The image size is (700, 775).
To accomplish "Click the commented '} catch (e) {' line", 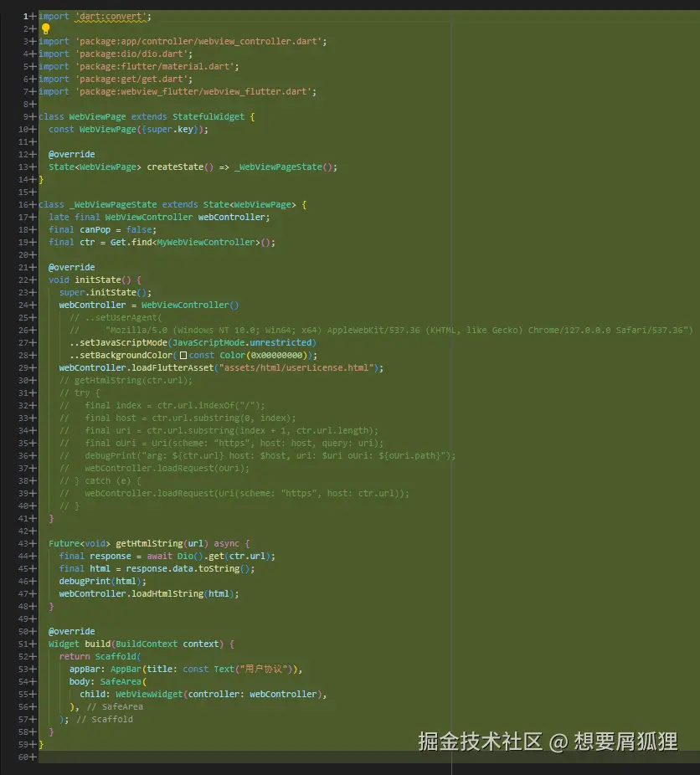I will pyautogui.click(x=100, y=481).
